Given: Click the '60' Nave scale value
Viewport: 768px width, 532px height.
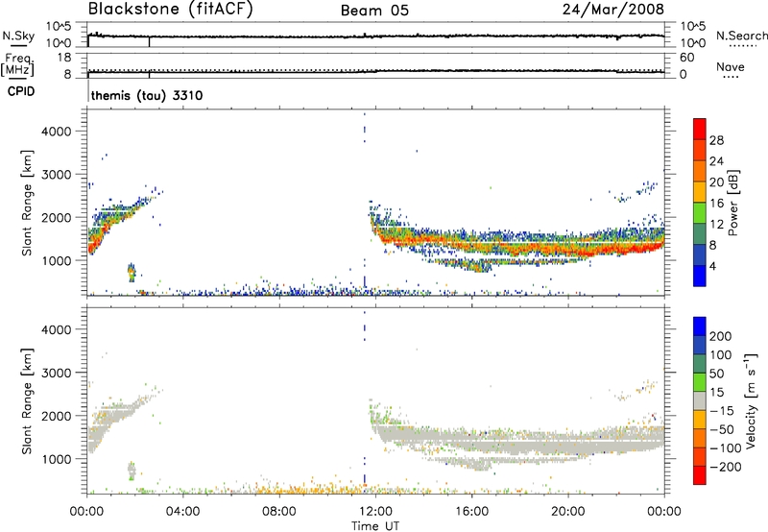Looking at the screenshot, I should (x=686, y=58).
